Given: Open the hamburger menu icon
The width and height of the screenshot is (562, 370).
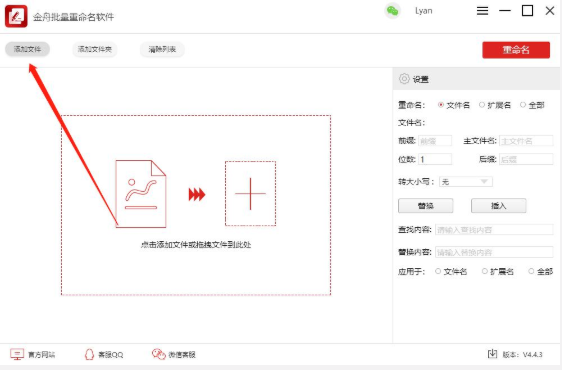Looking at the screenshot, I should [482, 11].
